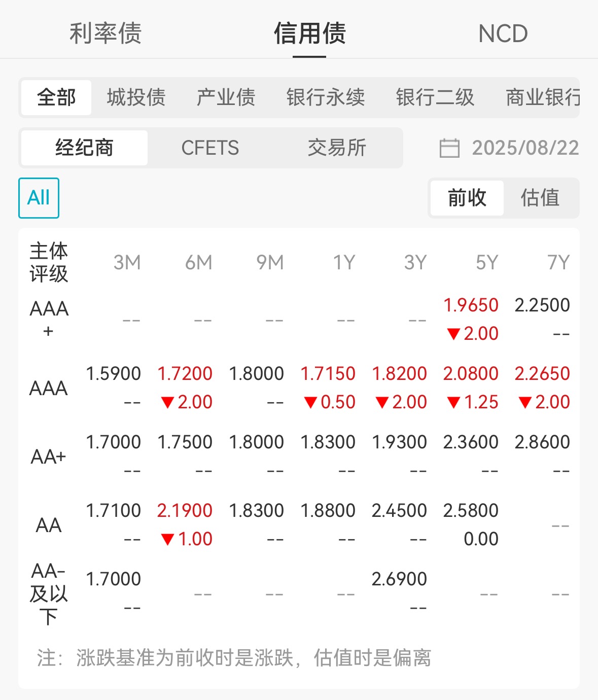The image size is (598, 700).
Task: Select the 信用债 tab
Action: pyautogui.click(x=309, y=33)
